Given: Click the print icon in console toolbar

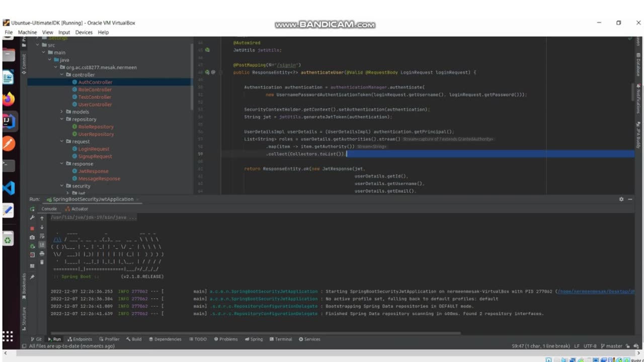Looking at the screenshot, I should 42,254.
